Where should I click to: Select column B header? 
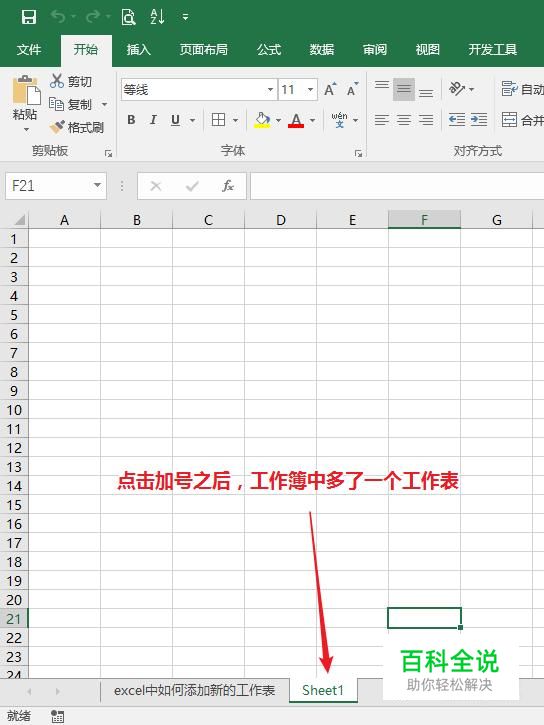pyautogui.click(x=136, y=220)
